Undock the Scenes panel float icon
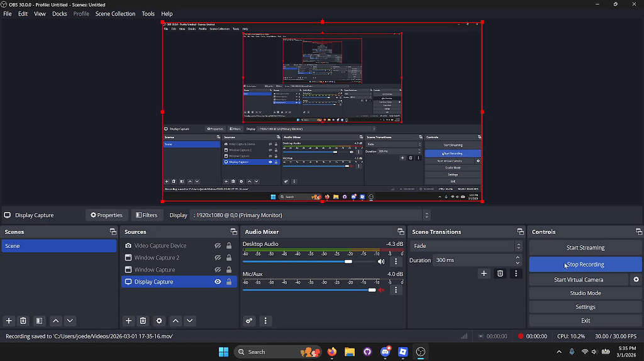The width and height of the screenshot is (644, 361). pos(113,231)
